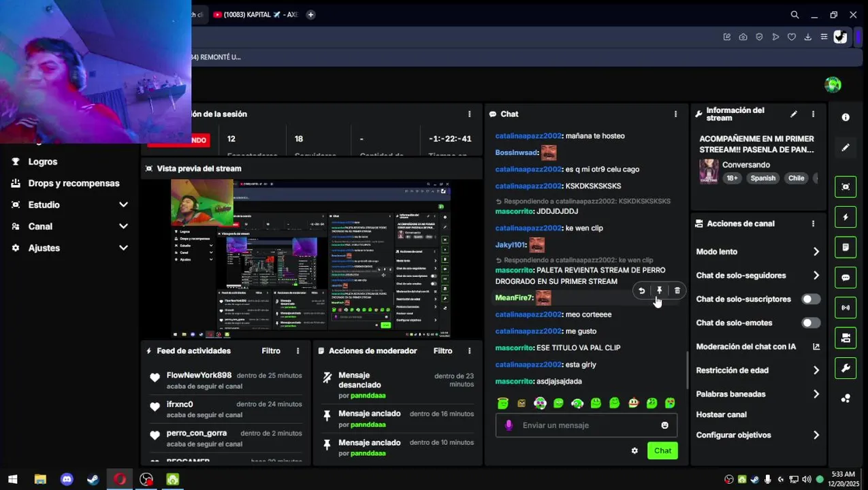Switch to the KAPITAL YouTube browser tab
The height and width of the screenshot is (490, 868).
[255, 14]
